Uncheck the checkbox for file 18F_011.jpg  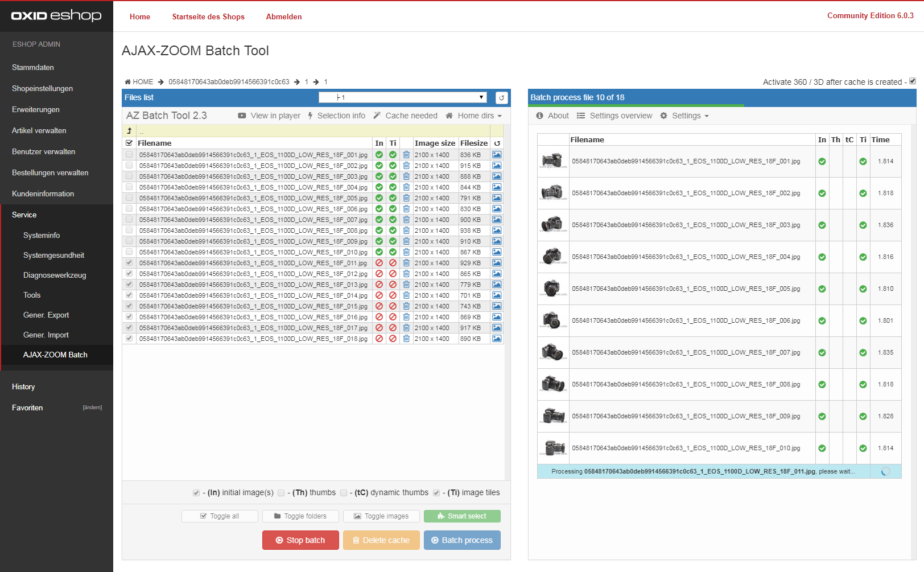point(129,263)
